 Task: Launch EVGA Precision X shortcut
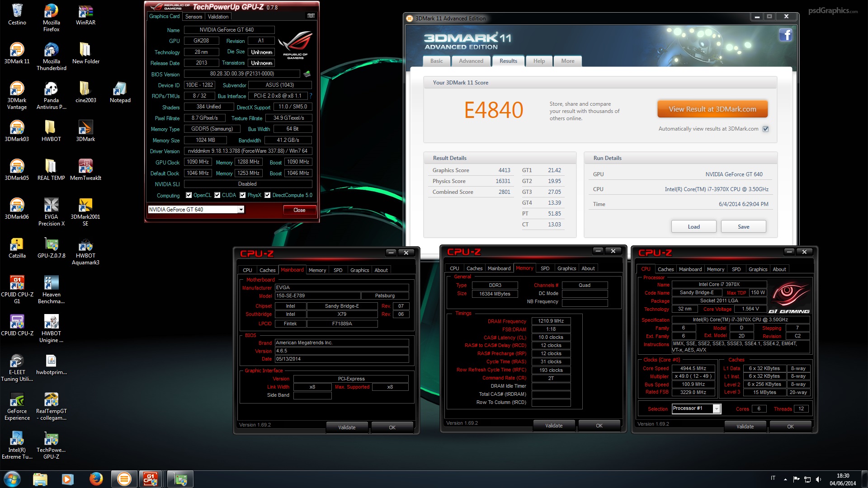coord(51,212)
